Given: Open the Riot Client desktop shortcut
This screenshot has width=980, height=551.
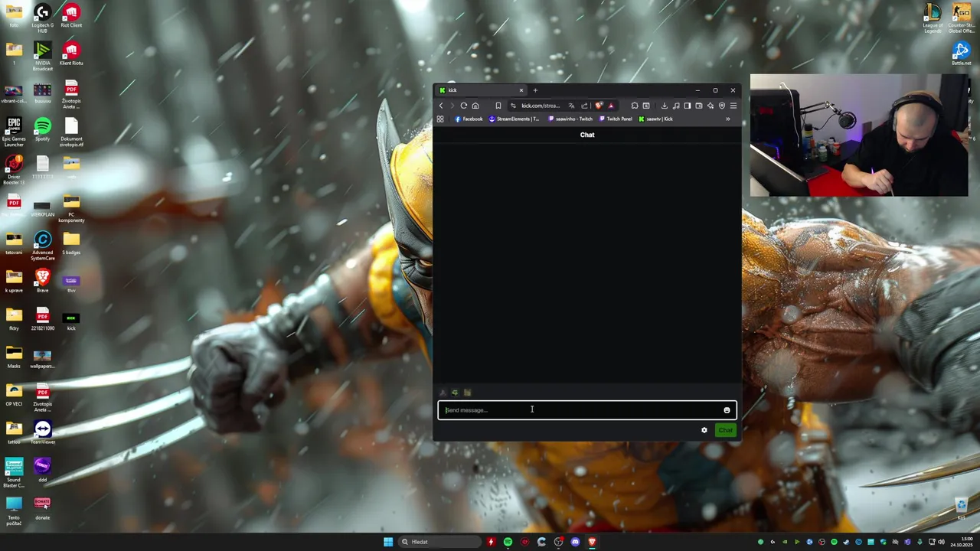Looking at the screenshot, I should tap(71, 16).
